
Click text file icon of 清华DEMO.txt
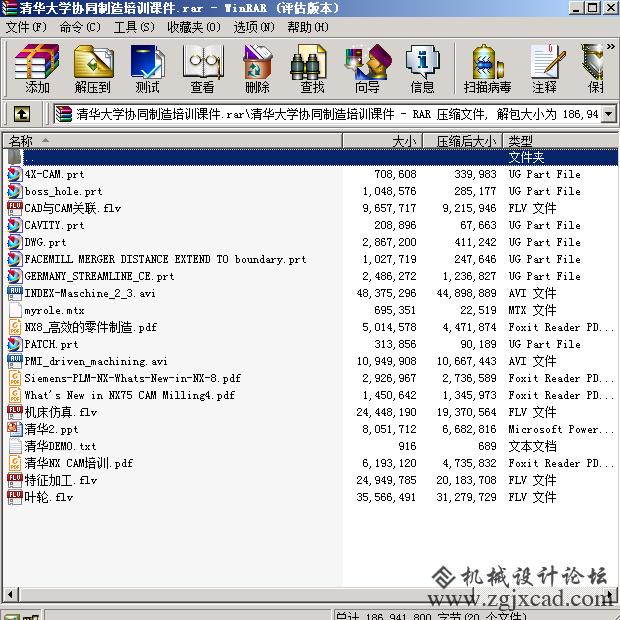pyautogui.click(x=15, y=446)
